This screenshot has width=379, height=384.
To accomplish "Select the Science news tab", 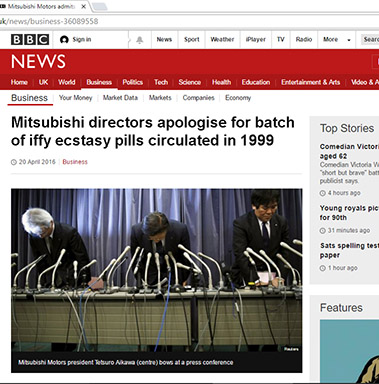I will 190,82.
